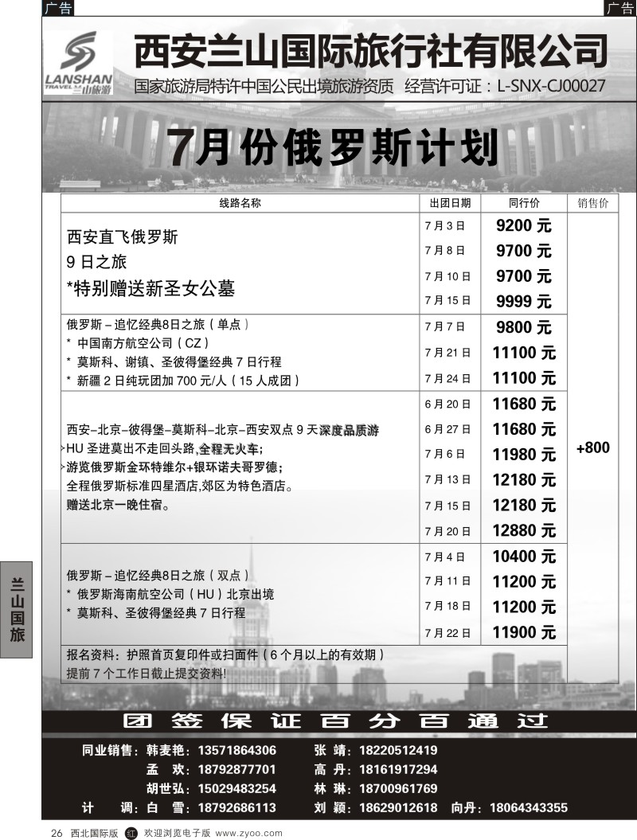Click the 赠送北京一晚住宿 line
The width and height of the screenshot is (637, 840).
point(119,505)
